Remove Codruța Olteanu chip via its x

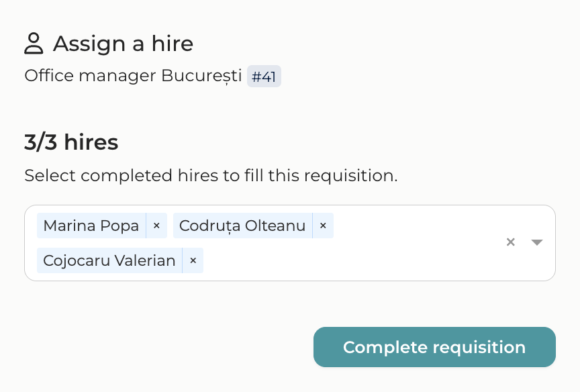tap(323, 226)
